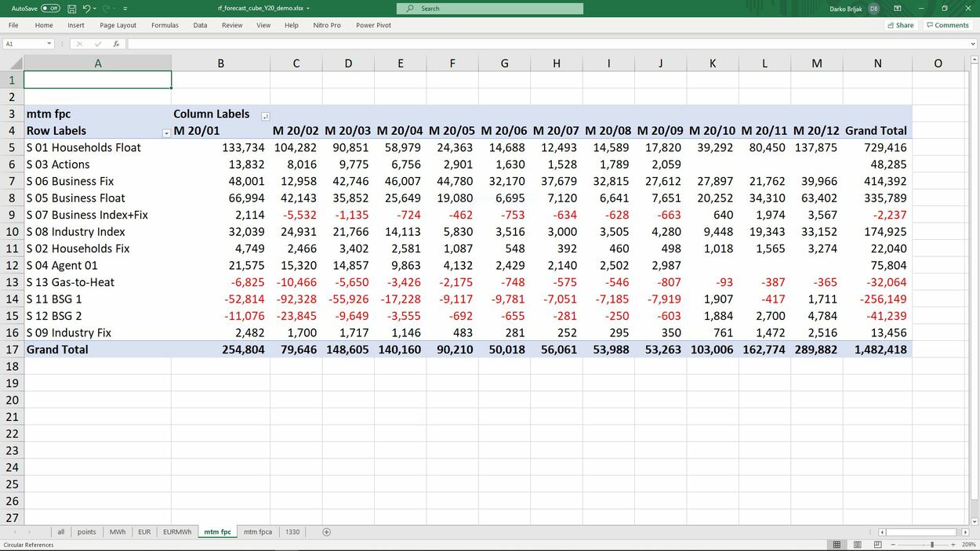Click the zoom in plus icon

[x=953, y=545]
